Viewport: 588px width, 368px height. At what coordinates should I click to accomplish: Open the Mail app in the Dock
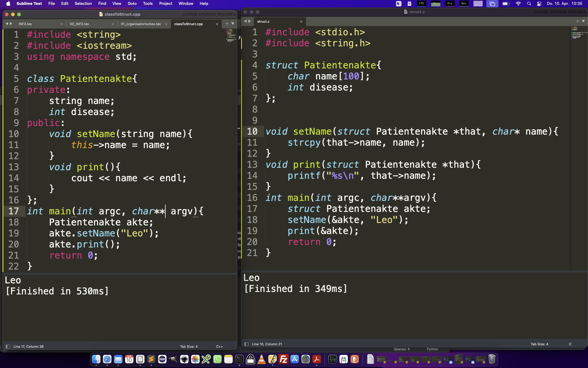(x=118, y=359)
